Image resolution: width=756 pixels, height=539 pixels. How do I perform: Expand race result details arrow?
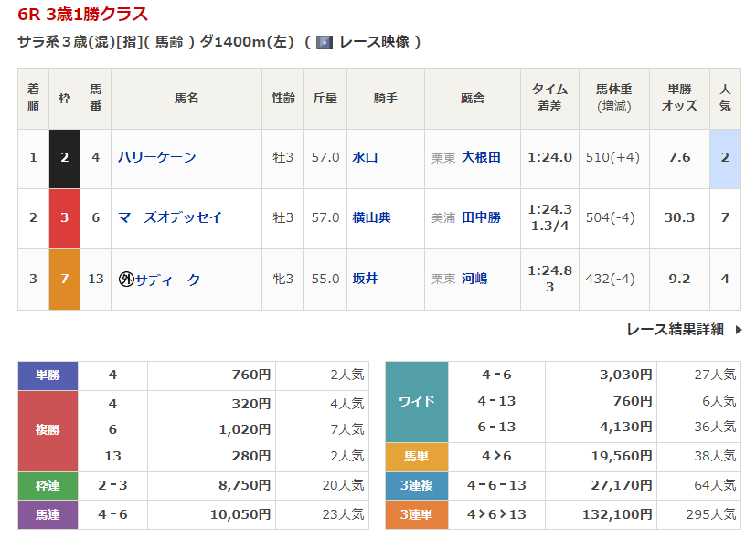pos(739,330)
